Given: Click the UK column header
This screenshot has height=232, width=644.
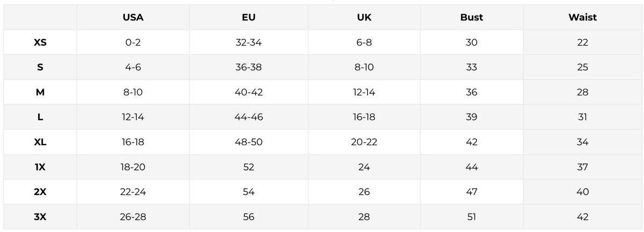Looking at the screenshot, I should [x=364, y=17].
